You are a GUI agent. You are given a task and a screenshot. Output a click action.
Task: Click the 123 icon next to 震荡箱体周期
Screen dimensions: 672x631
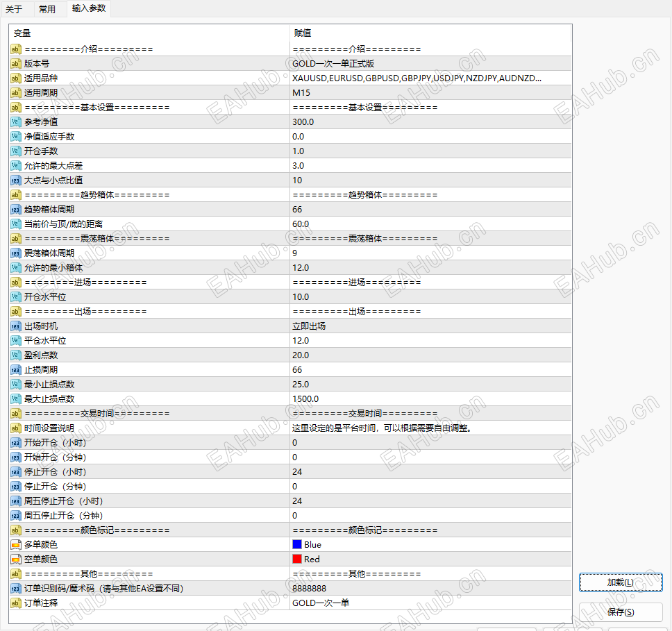click(x=15, y=253)
